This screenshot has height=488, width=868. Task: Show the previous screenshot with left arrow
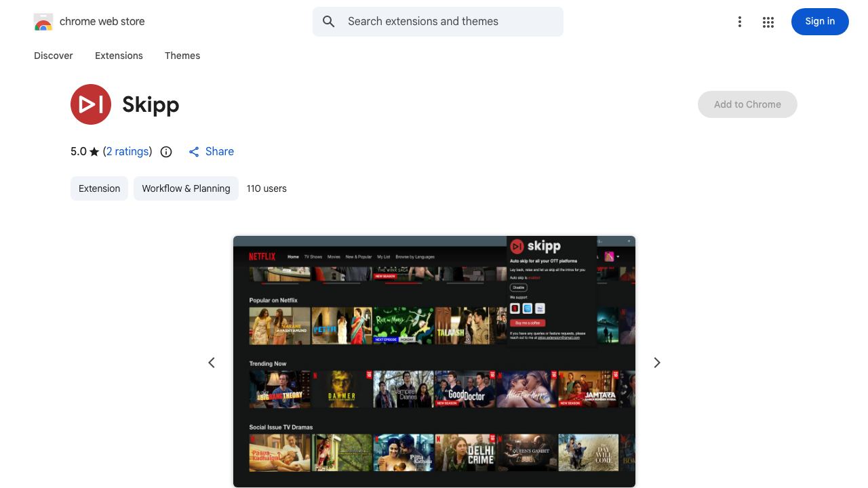[212, 363]
